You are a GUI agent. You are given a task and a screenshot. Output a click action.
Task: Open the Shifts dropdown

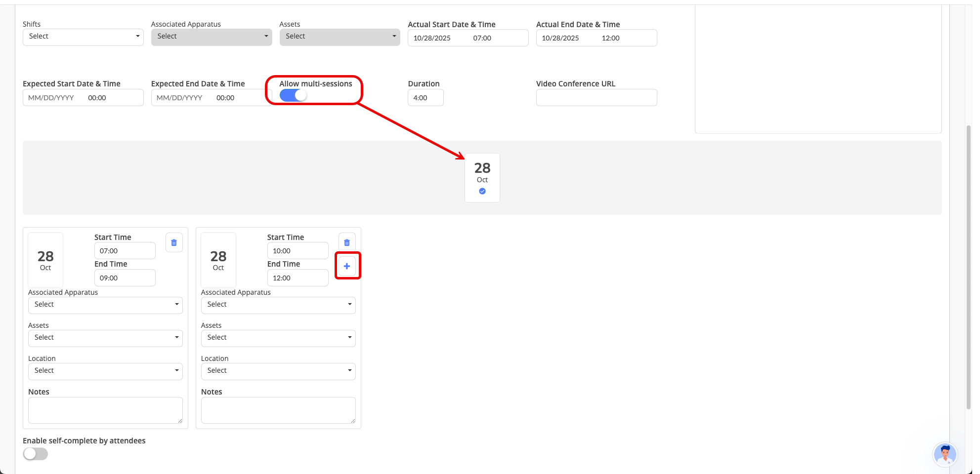tap(83, 37)
